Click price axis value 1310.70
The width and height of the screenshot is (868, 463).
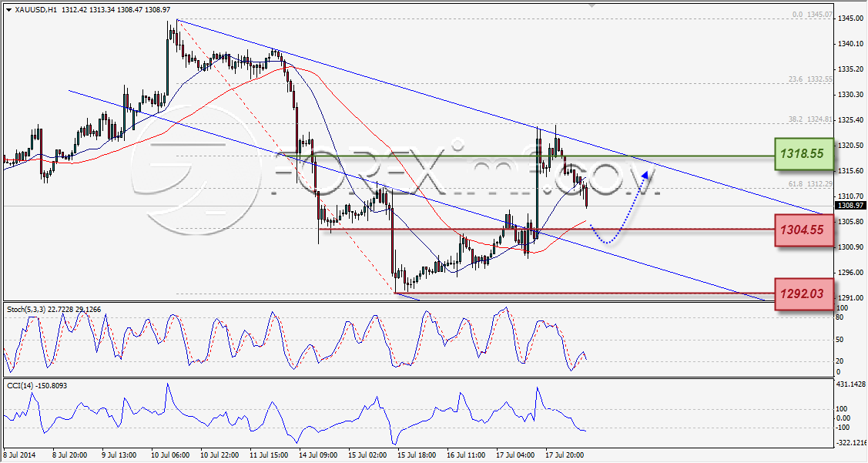pyautogui.click(x=851, y=196)
